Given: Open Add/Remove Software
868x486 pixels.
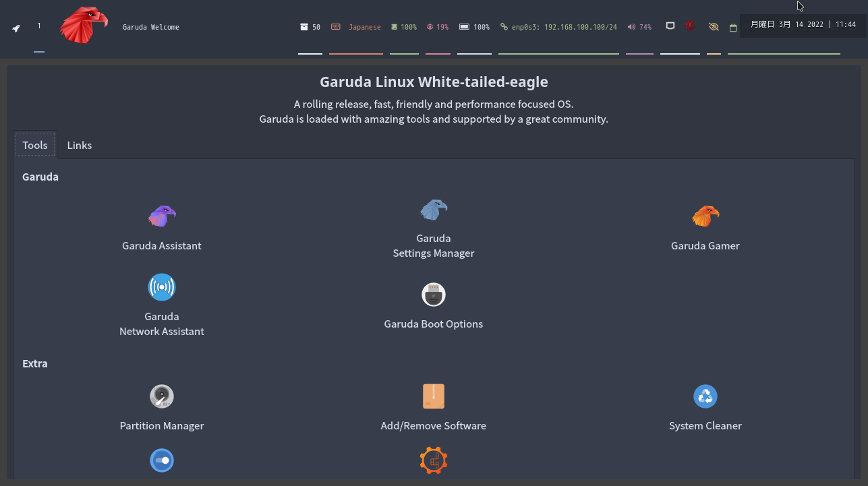Looking at the screenshot, I should [434, 407].
